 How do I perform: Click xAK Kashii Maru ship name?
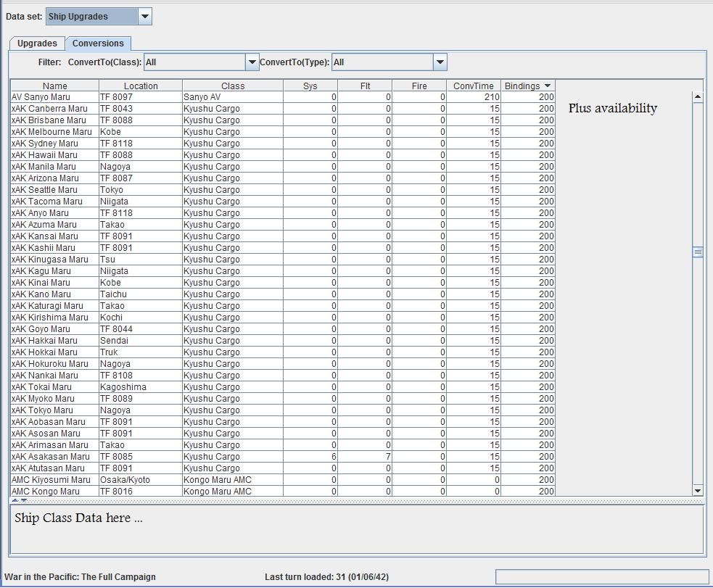click(44, 248)
